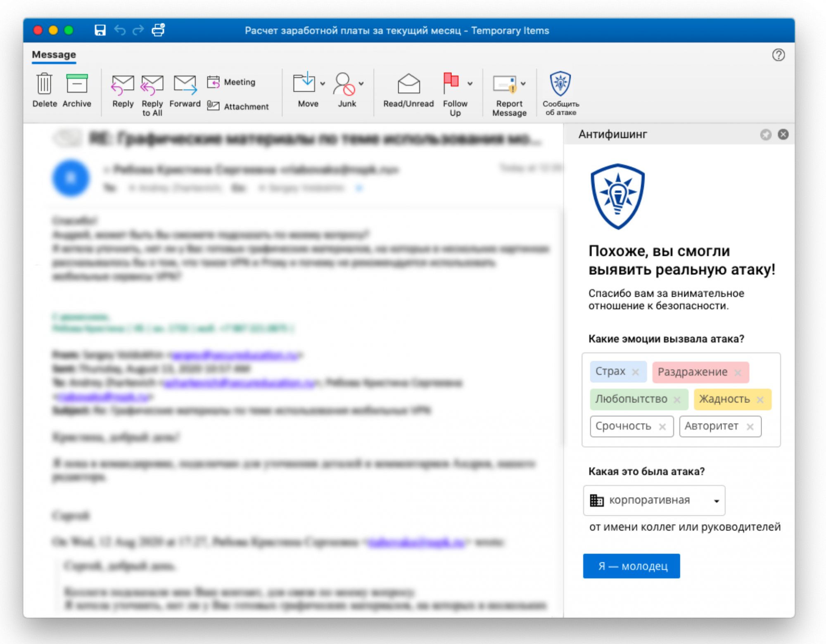Click the Delete trash icon

(x=44, y=84)
